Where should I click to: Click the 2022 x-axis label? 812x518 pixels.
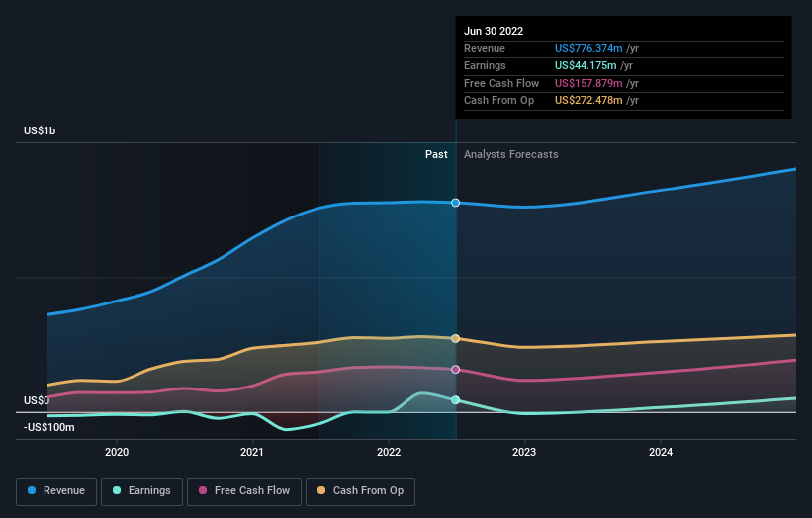389,452
